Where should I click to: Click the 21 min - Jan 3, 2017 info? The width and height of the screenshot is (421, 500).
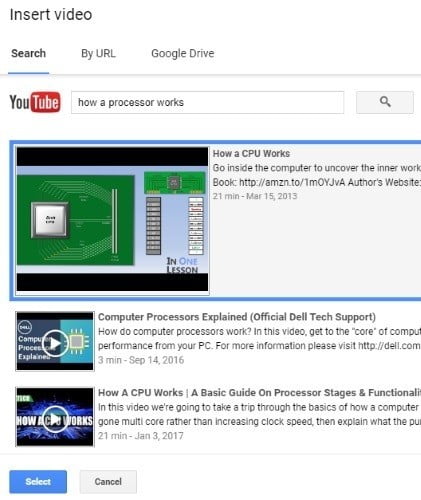point(141,436)
